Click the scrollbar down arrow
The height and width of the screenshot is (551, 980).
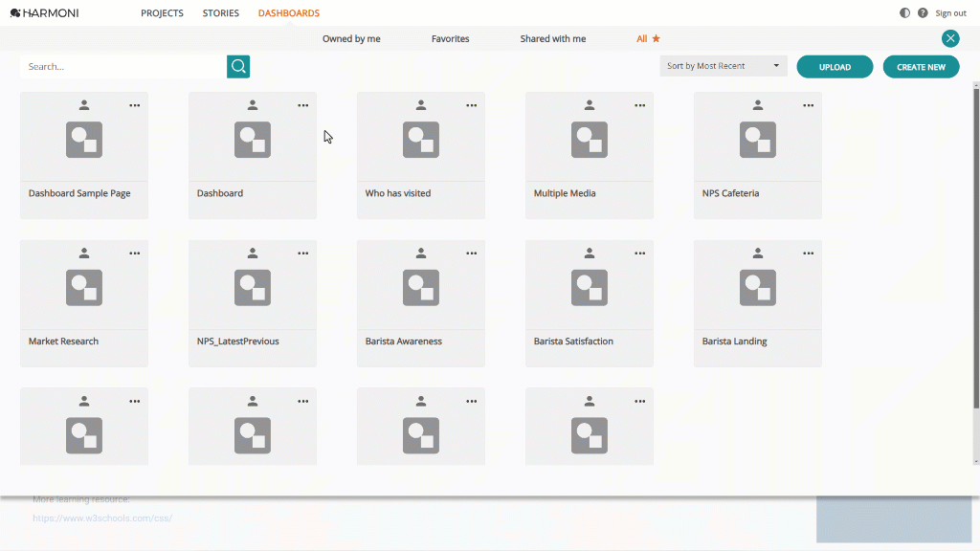click(975, 462)
